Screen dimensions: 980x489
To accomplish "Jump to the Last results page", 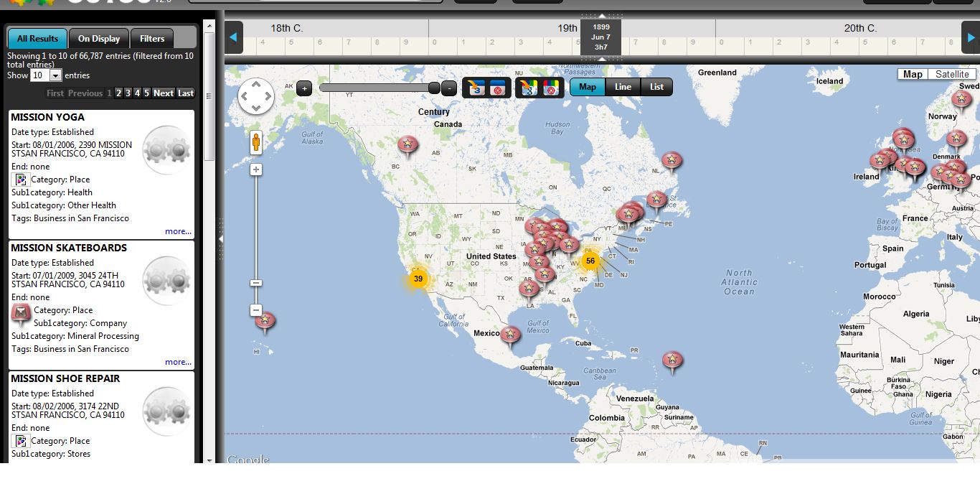I will (x=186, y=93).
